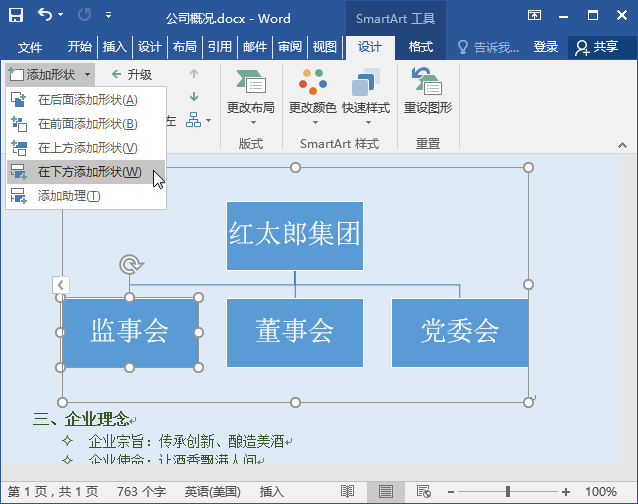The width and height of the screenshot is (638, 504).
Task: Open the 邮件 tab
Action: [255, 47]
